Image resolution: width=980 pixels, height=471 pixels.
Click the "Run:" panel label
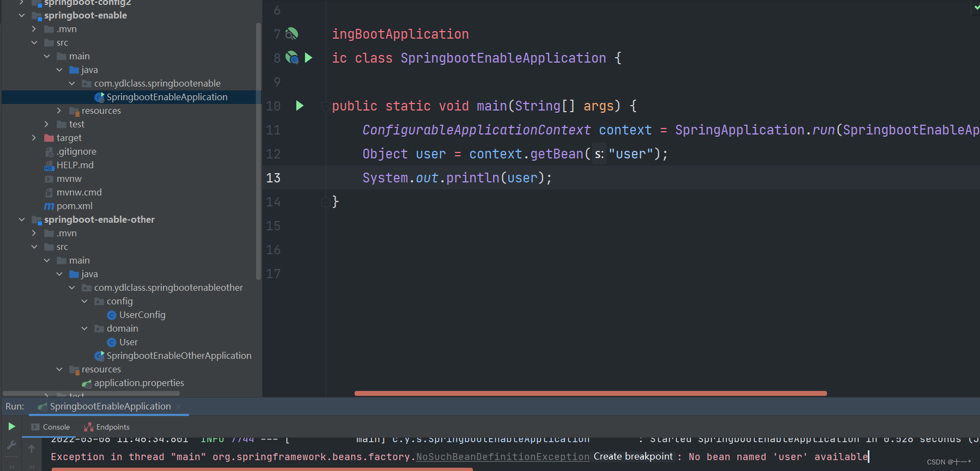coord(15,406)
